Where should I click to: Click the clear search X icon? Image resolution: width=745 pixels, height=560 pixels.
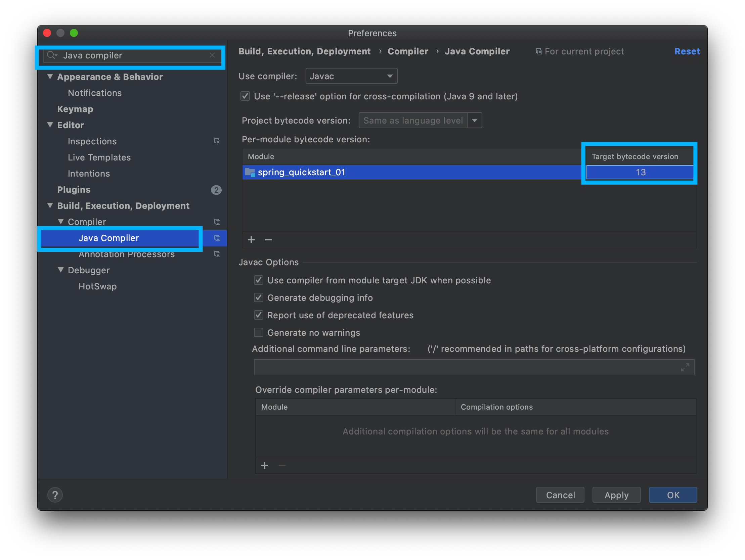tap(212, 55)
